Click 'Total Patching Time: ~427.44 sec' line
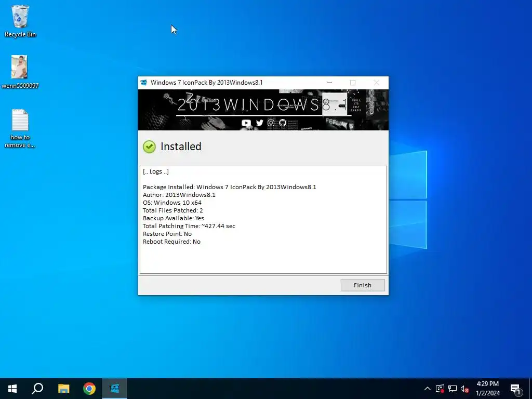The height and width of the screenshot is (399, 532). [x=189, y=226]
